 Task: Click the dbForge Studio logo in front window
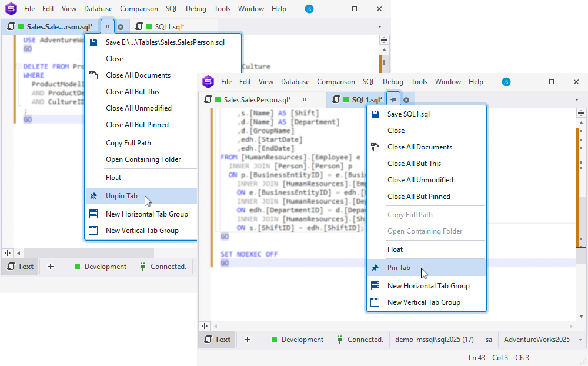pos(208,82)
